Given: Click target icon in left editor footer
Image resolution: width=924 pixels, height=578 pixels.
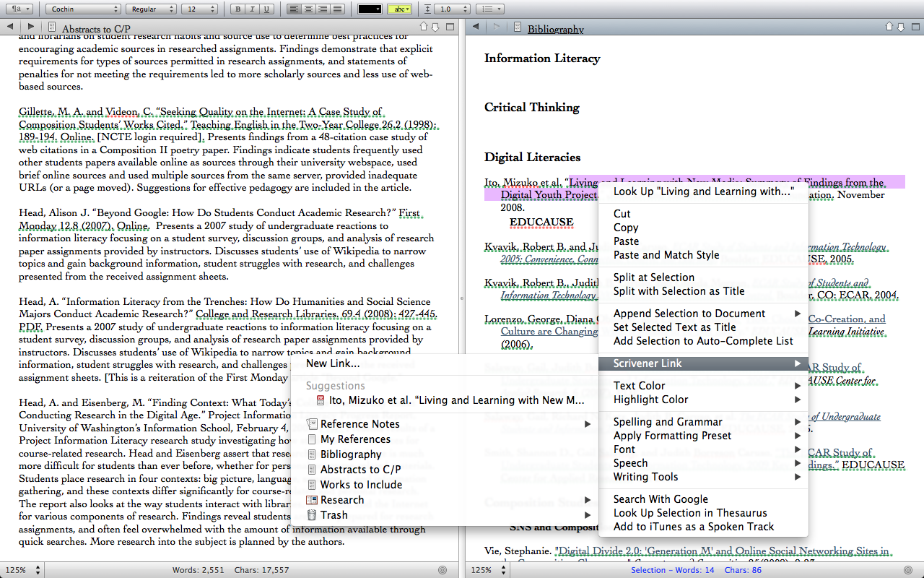Looking at the screenshot, I should pyautogui.click(x=443, y=570).
